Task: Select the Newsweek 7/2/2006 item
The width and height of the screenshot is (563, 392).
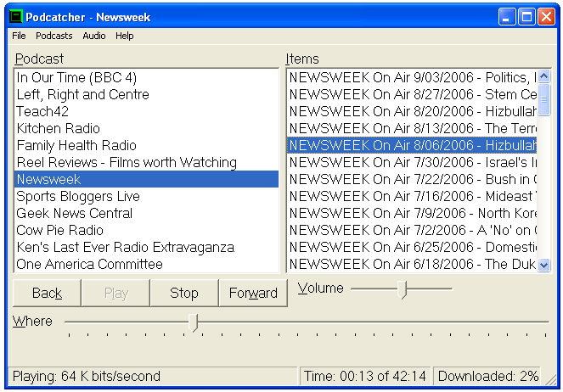Action: click(412, 230)
